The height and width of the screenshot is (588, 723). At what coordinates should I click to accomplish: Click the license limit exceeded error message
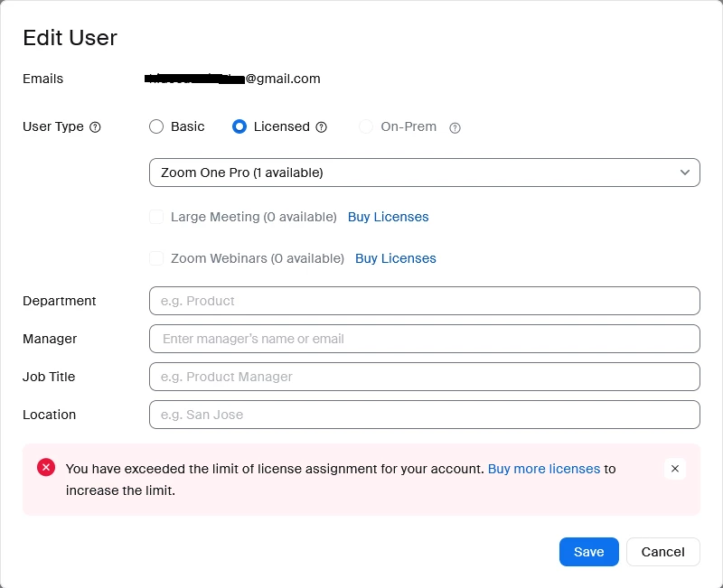pos(341,480)
